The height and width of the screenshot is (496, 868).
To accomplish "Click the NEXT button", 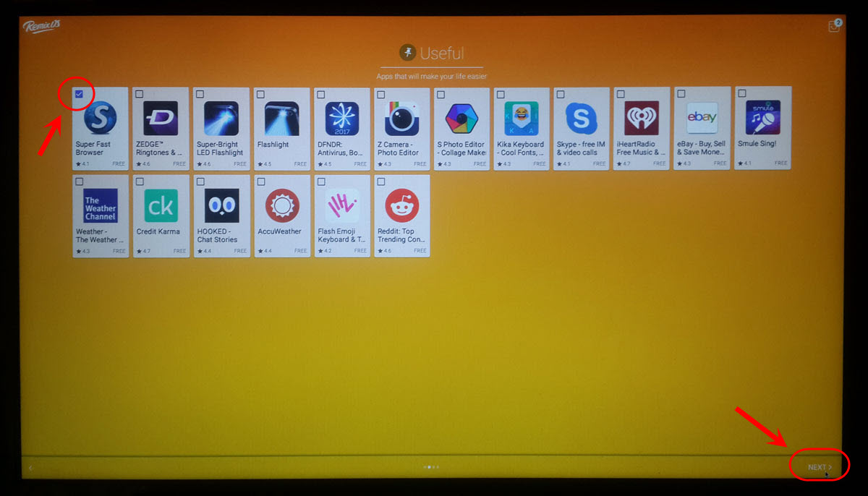I will (820, 467).
